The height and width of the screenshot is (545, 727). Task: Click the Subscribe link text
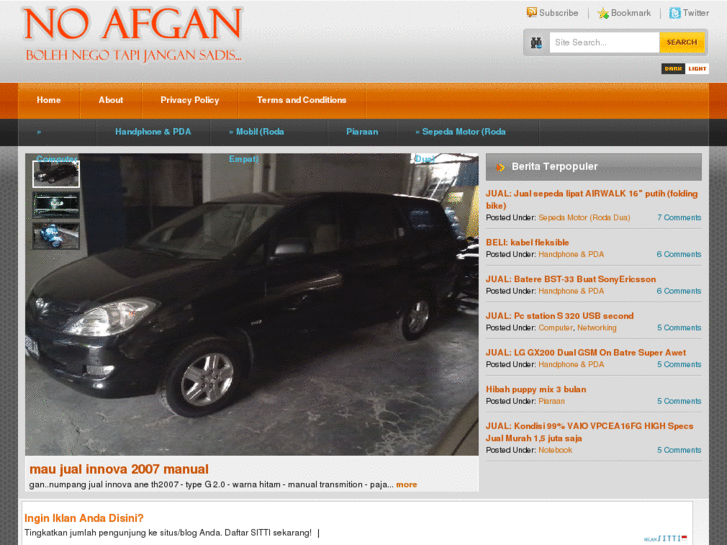click(x=559, y=13)
